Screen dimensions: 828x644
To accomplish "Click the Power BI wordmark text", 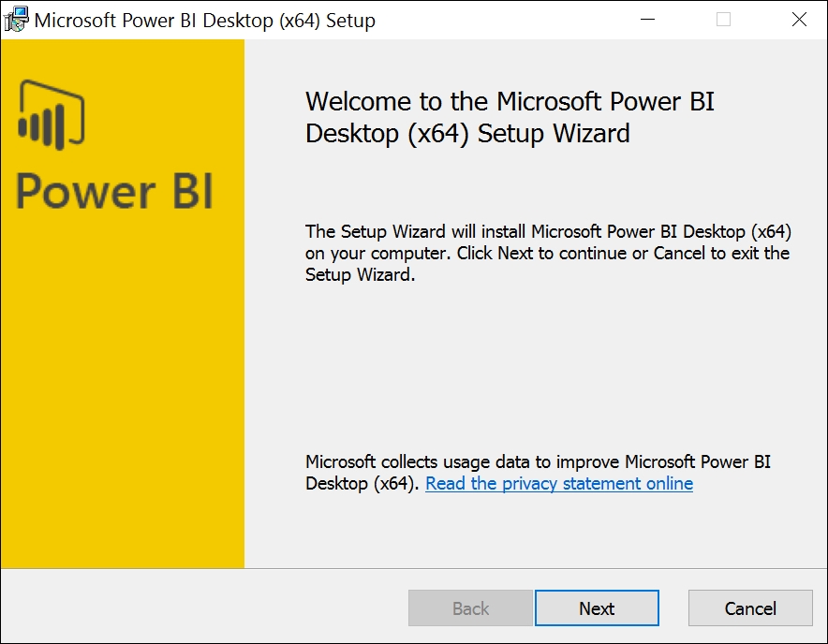I will tap(114, 191).
